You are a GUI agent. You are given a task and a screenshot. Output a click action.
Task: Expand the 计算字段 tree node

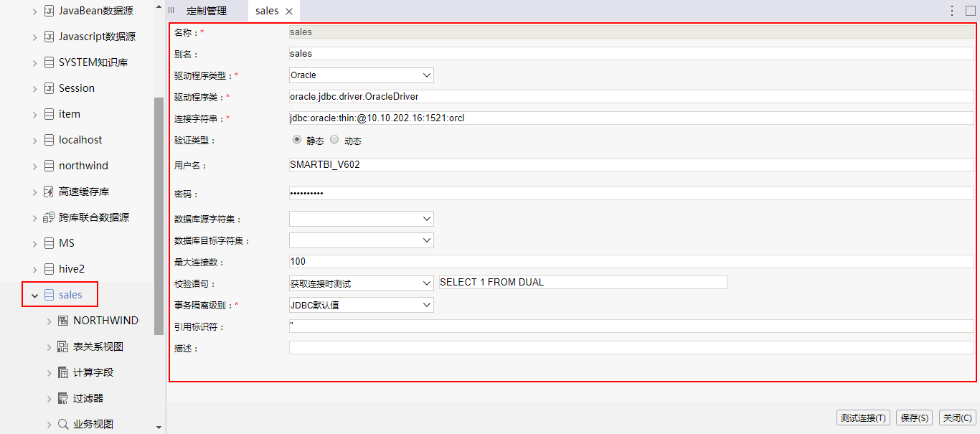coord(49,372)
